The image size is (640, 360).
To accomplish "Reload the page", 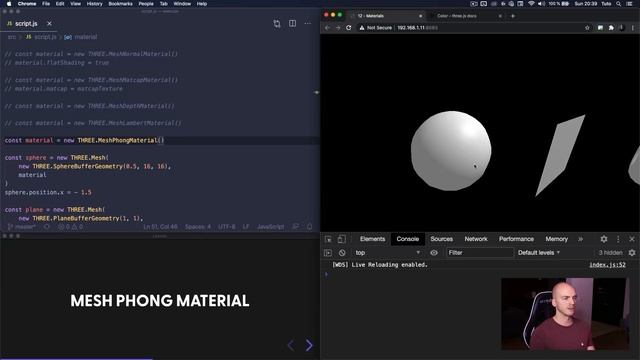I will click(349, 28).
